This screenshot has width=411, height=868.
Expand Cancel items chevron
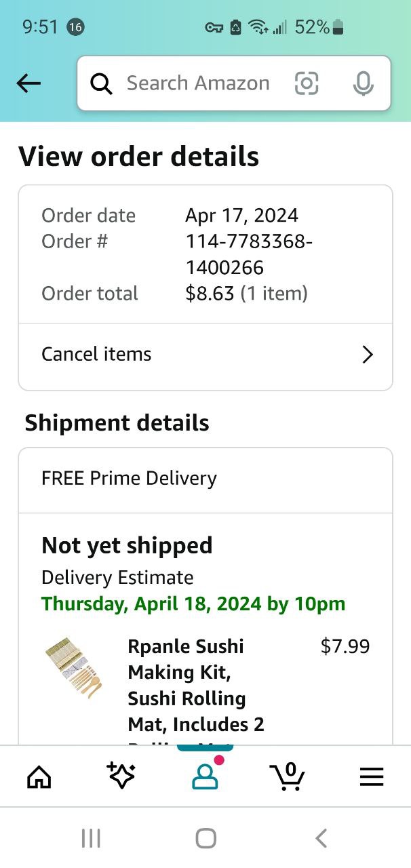(368, 355)
